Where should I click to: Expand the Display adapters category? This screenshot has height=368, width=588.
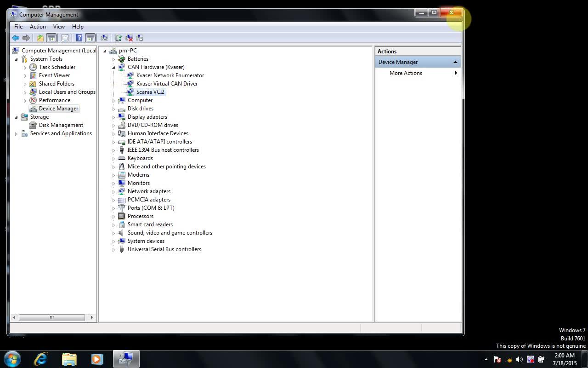tap(114, 117)
